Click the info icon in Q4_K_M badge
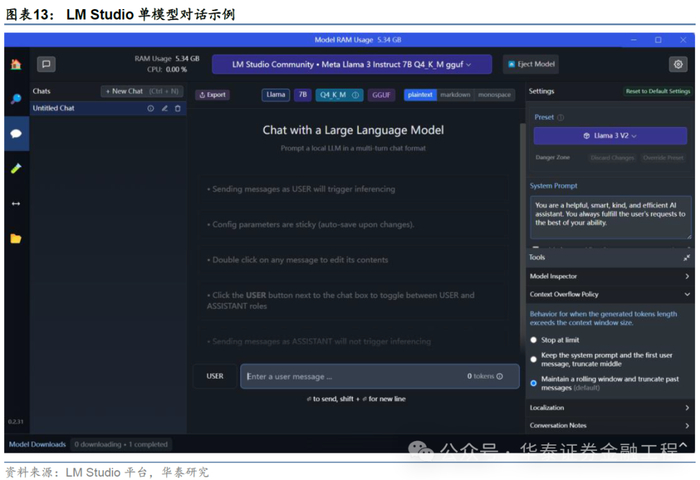700x480 pixels. [x=355, y=95]
